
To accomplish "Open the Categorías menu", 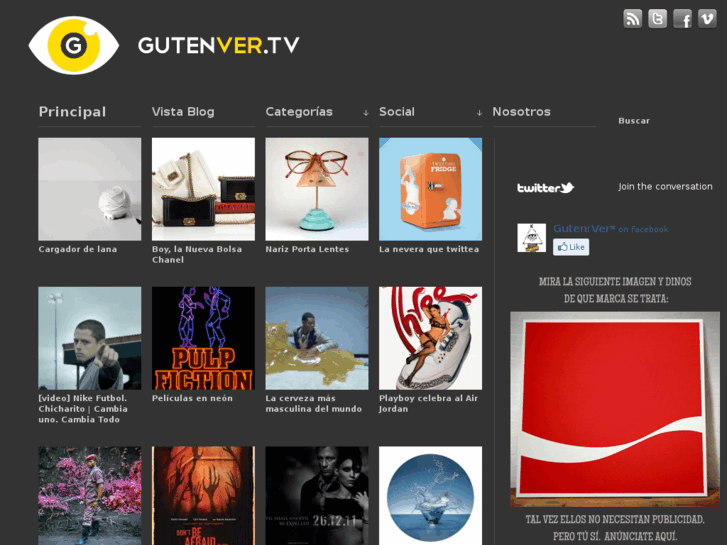I will pos(299,112).
